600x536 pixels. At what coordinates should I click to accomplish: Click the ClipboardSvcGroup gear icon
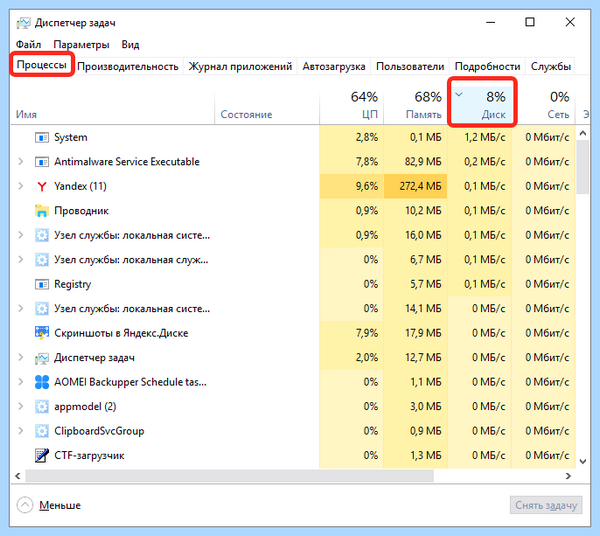pyautogui.click(x=42, y=431)
